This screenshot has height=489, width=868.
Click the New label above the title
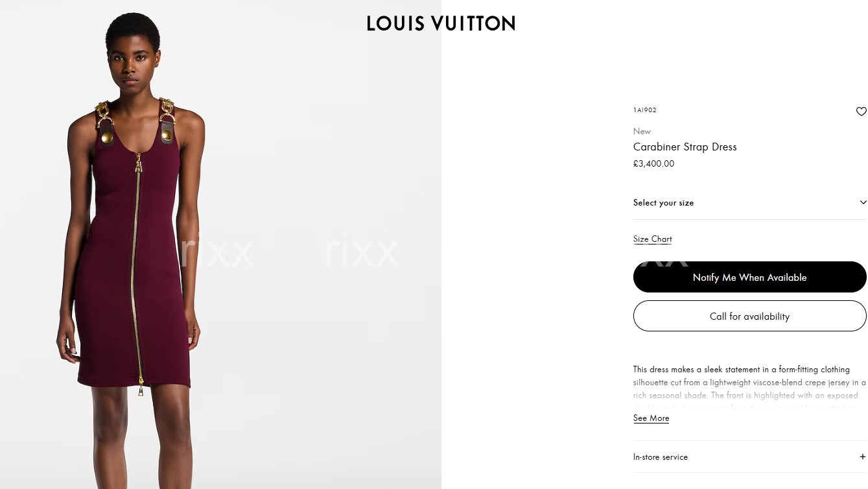(642, 132)
